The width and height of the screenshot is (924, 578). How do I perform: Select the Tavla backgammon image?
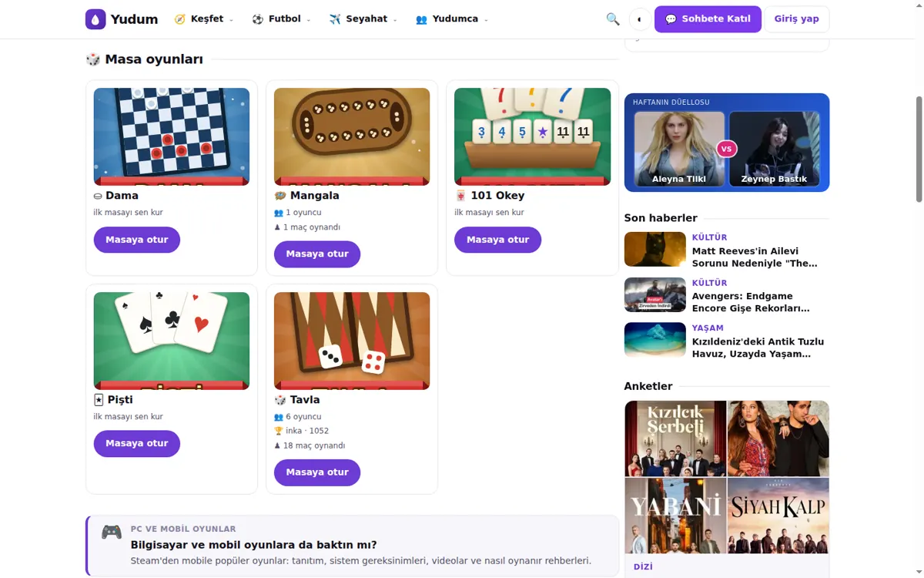[352, 341]
